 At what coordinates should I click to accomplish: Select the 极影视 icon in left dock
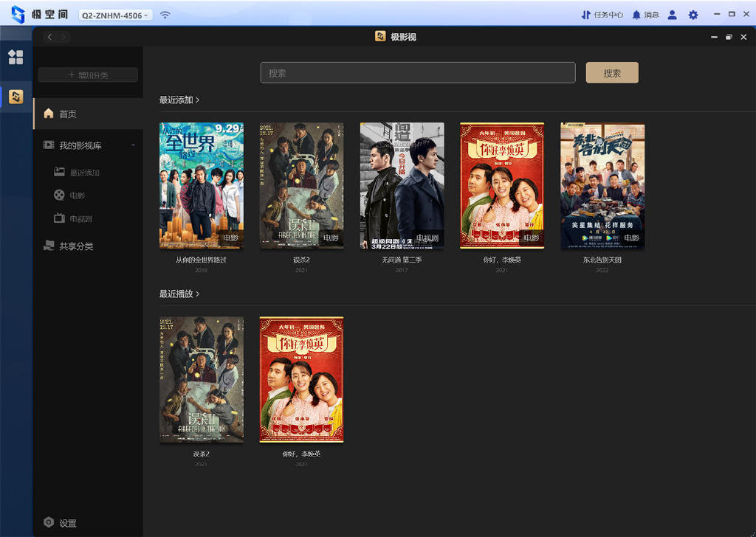click(16, 97)
